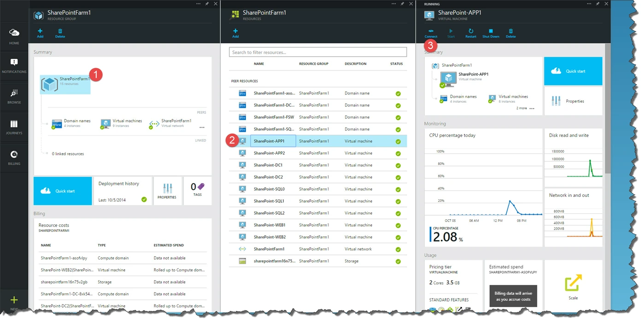Select the SharePoint-APP2 resource row
644x323 pixels.
[318, 153]
